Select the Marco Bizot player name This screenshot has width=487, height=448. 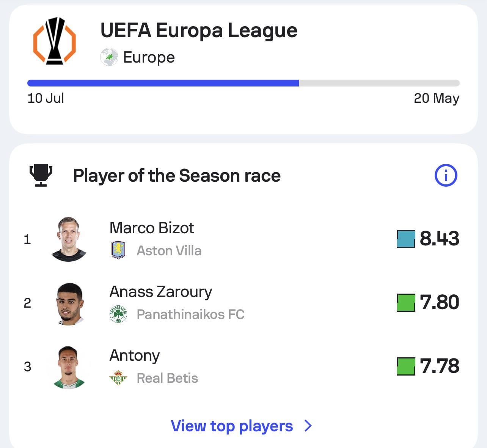tap(152, 228)
